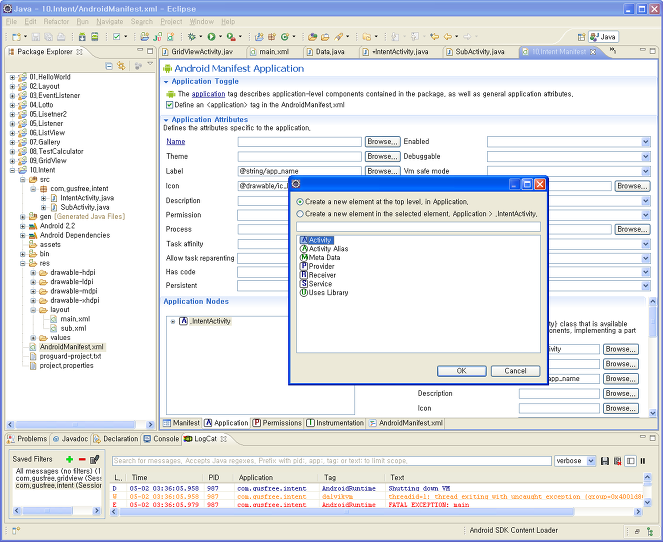Click the Package Explorer horizontal scrollbar
Image resolution: width=663 pixels, height=542 pixels.
point(75,424)
